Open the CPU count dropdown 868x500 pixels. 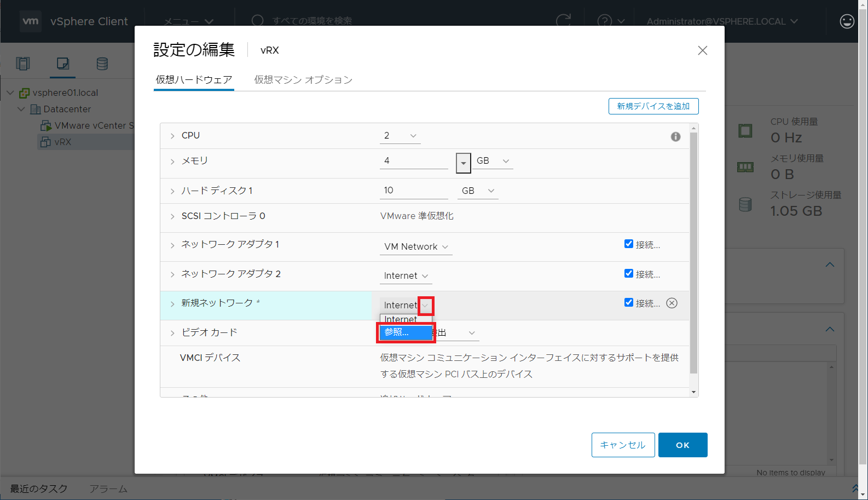(401, 136)
